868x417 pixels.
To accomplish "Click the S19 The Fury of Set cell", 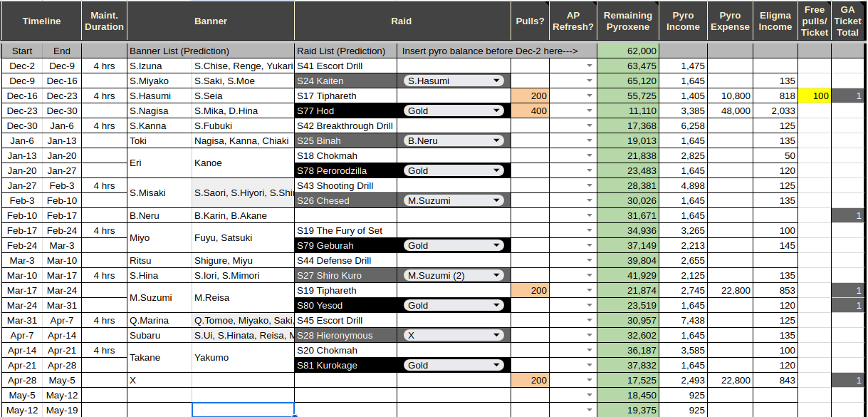I will pyautogui.click(x=345, y=230).
